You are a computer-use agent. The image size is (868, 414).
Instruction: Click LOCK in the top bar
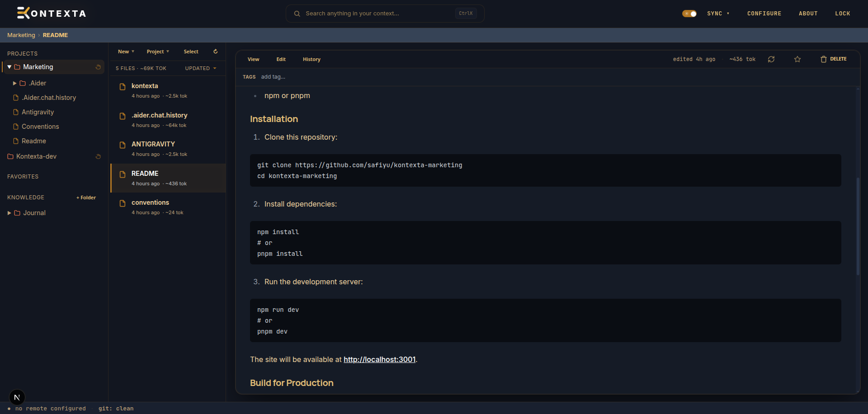coord(843,14)
